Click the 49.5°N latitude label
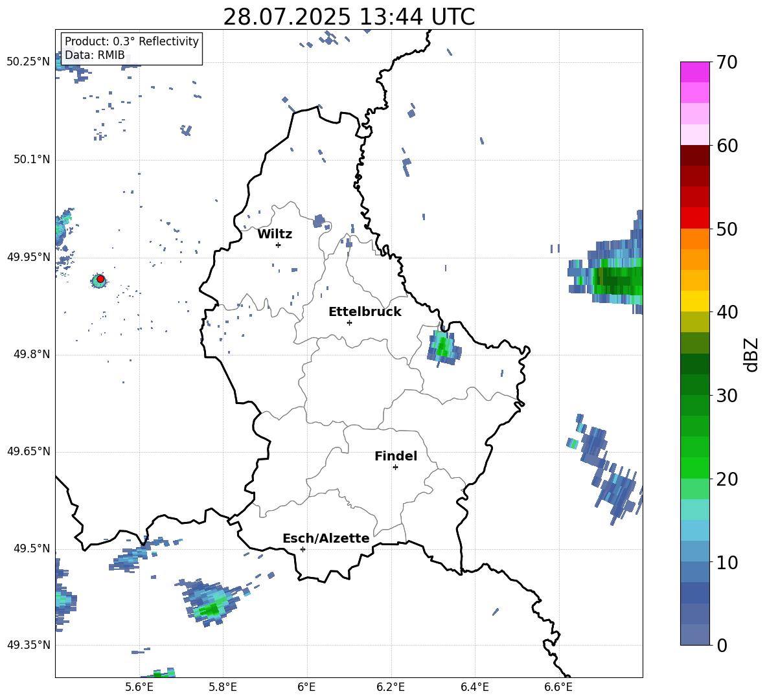767x700 pixels. (31, 548)
